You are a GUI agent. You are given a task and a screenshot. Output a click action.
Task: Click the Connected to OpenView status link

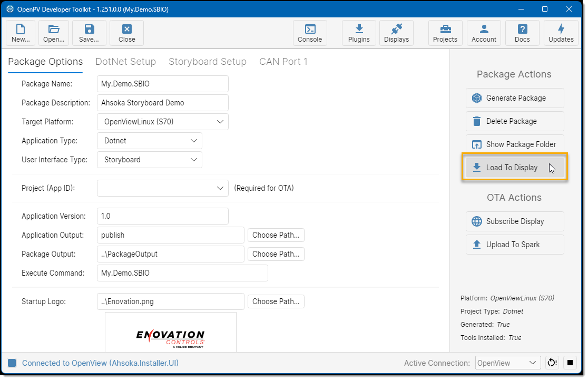(x=100, y=363)
